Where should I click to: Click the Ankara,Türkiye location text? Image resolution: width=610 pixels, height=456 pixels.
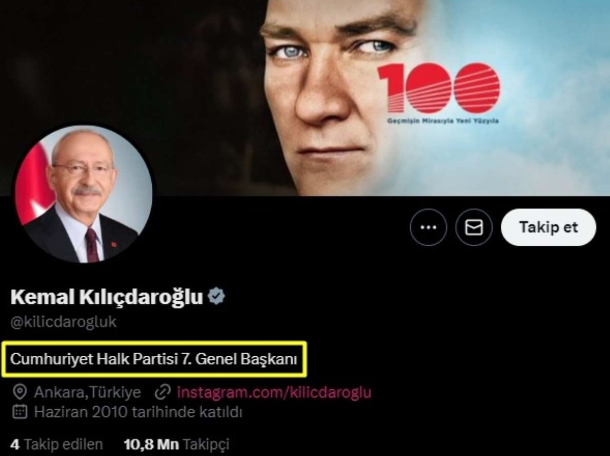(x=88, y=392)
